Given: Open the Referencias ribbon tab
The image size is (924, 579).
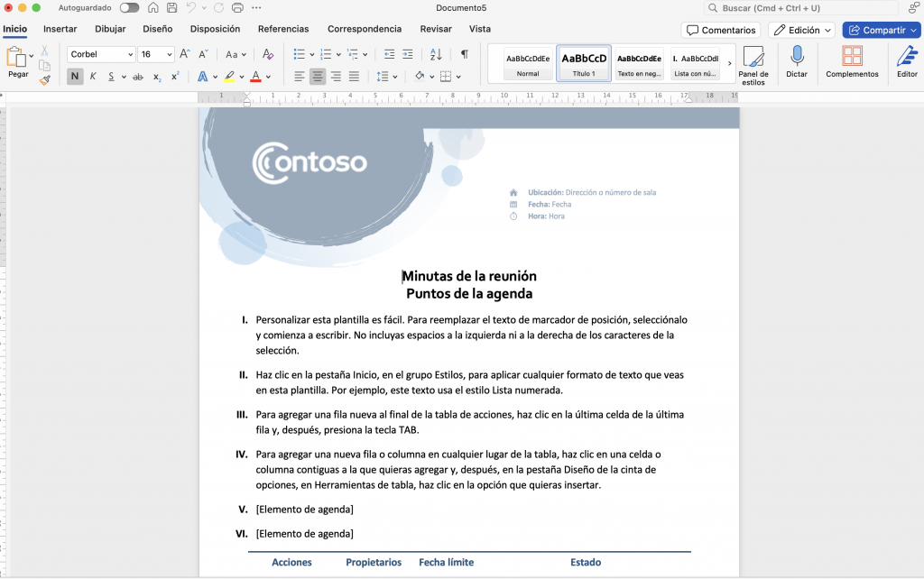Looking at the screenshot, I should pos(283,29).
